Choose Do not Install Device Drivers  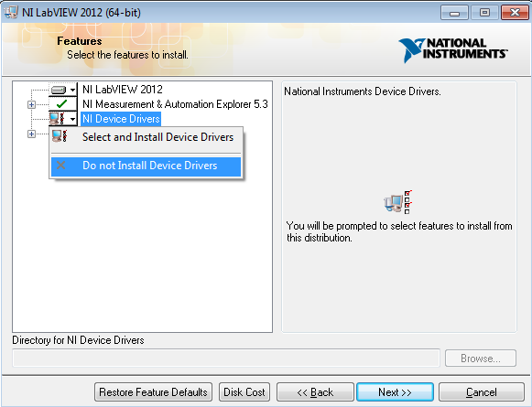point(146,166)
